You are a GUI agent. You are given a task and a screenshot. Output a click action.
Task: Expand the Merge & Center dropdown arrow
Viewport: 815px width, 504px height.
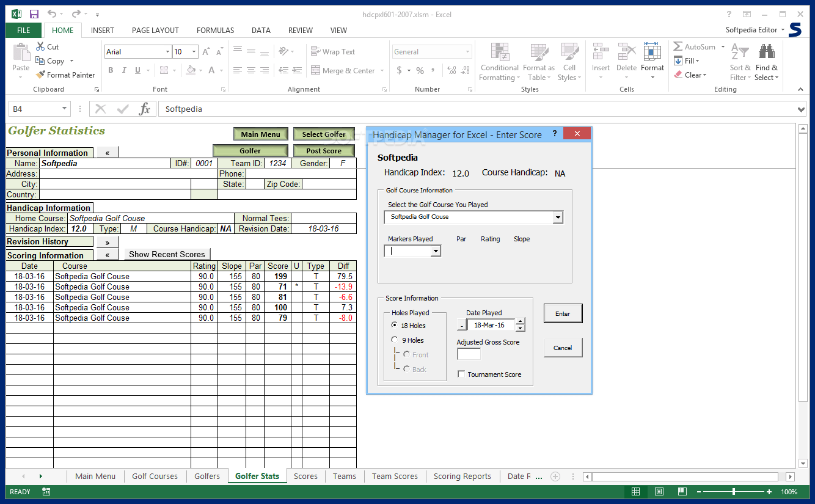pos(382,71)
